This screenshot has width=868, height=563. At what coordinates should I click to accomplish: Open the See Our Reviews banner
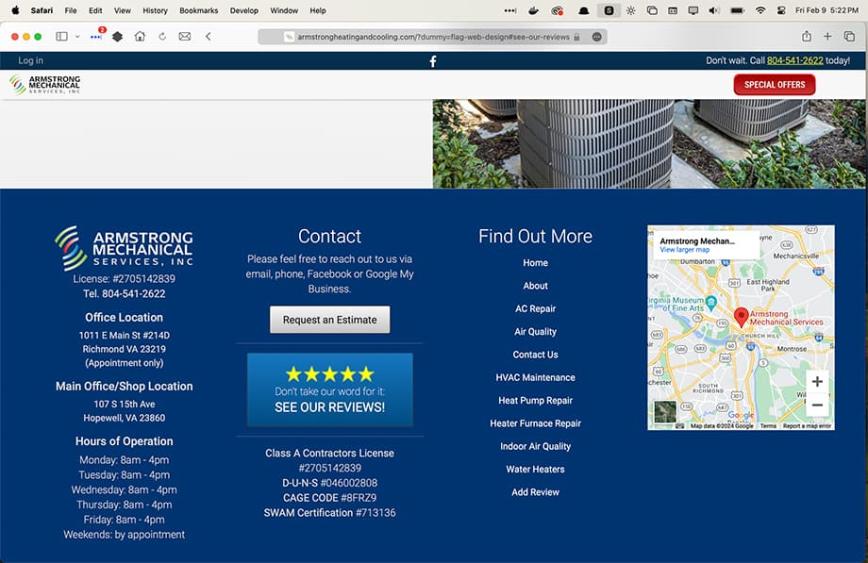point(330,390)
